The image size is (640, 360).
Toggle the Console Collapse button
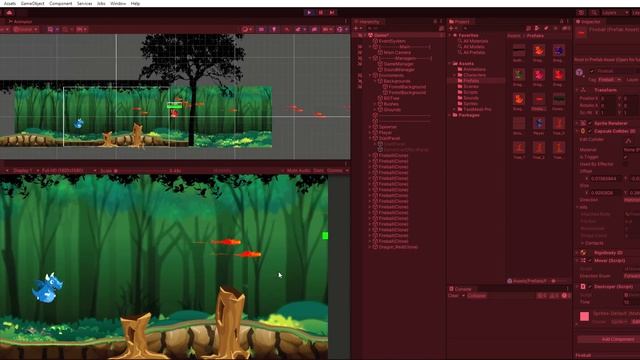(477, 296)
